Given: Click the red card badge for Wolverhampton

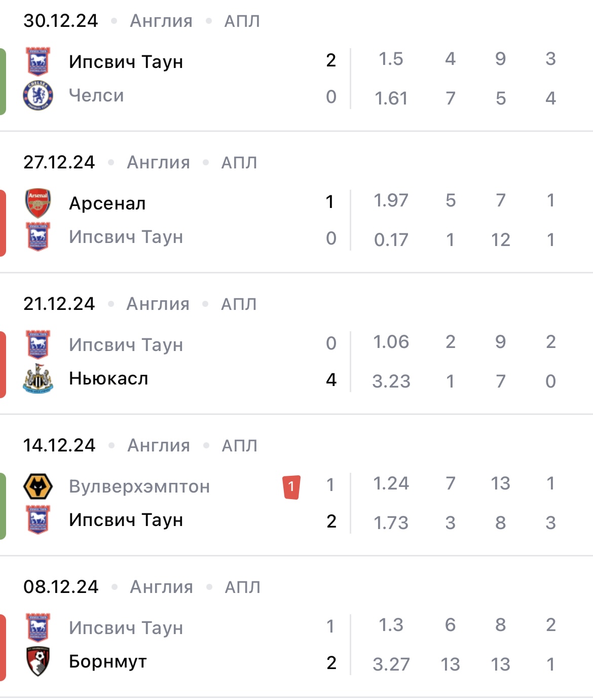Looking at the screenshot, I should coord(291,487).
